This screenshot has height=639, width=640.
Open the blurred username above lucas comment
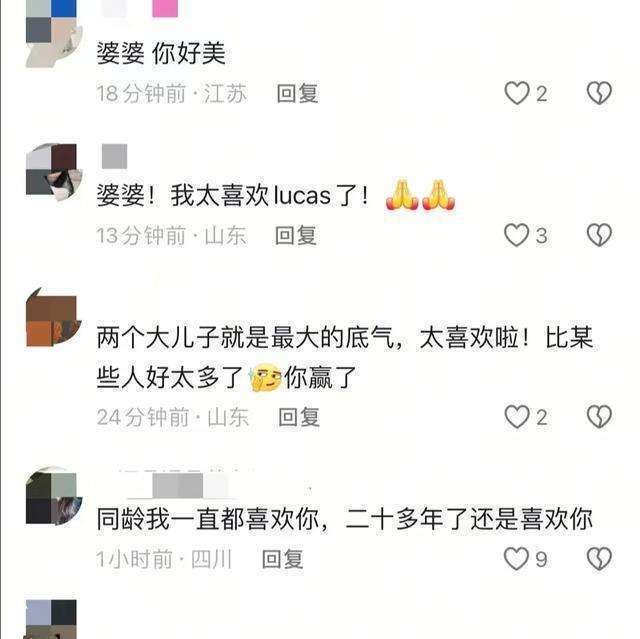[x=114, y=156]
